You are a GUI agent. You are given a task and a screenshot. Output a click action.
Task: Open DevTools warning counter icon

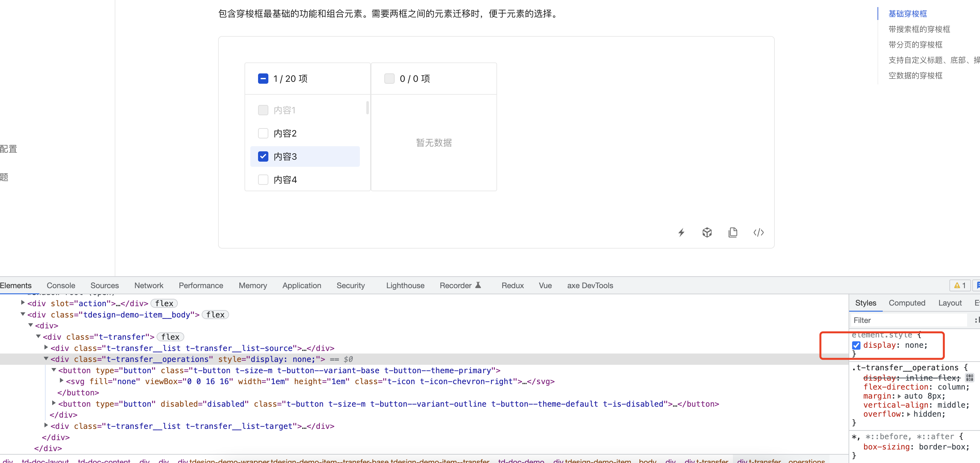point(959,286)
